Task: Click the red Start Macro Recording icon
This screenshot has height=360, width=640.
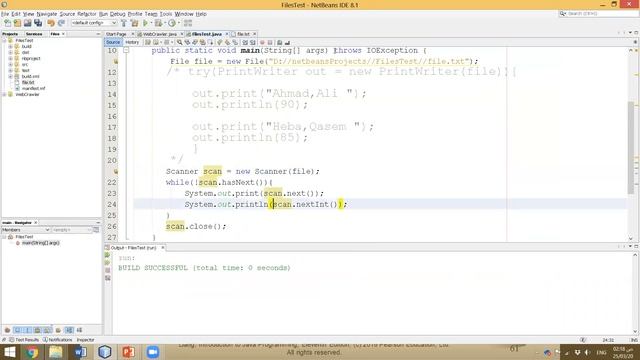Action: tap(262, 42)
